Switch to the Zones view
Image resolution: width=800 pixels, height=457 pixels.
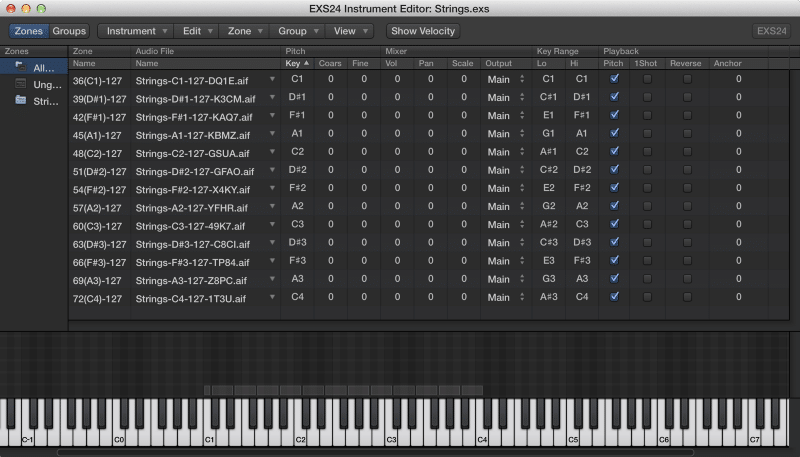[29, 31]
